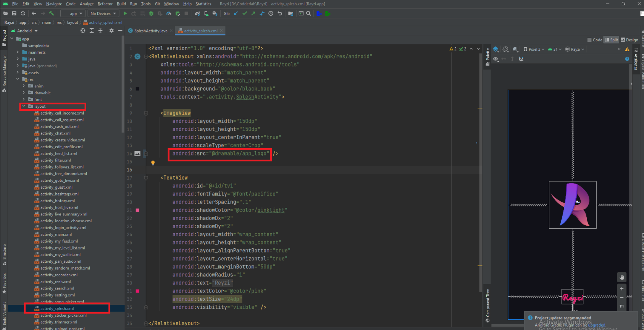
Task: Click the pink color swatch in gutter line 31
Action: tap(137, 291)
